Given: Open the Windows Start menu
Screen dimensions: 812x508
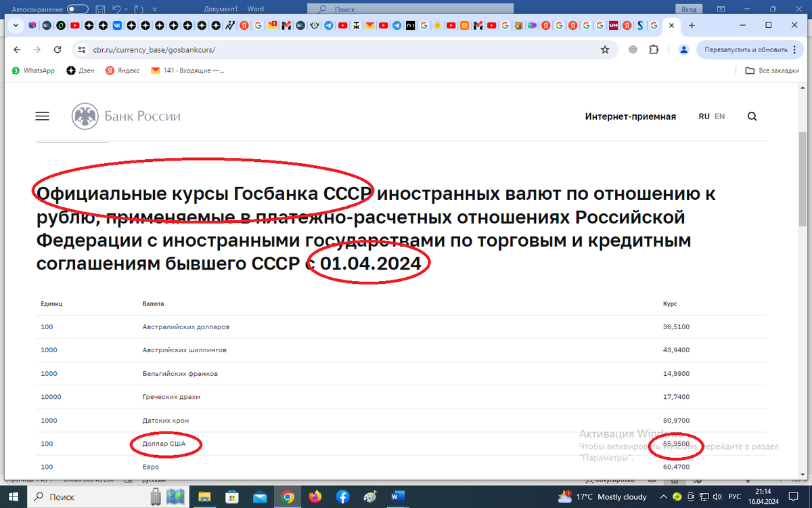Looking at the screenshot, I should click(12, 496).
